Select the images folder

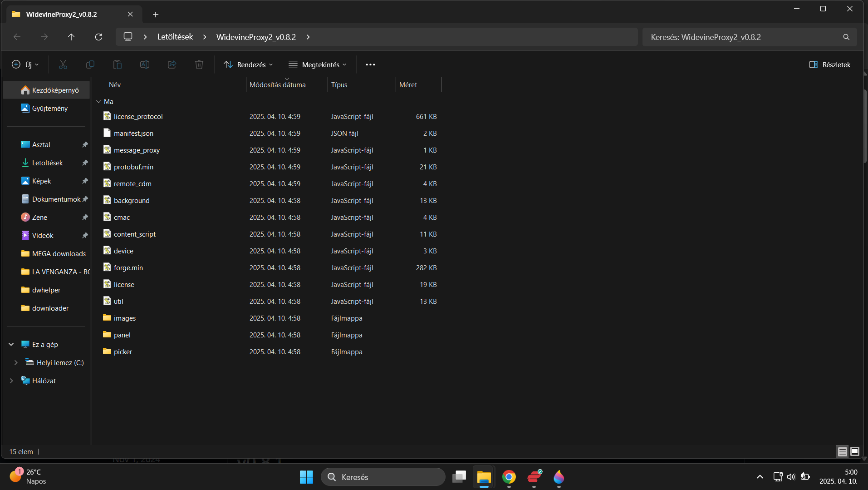(124, 318)
